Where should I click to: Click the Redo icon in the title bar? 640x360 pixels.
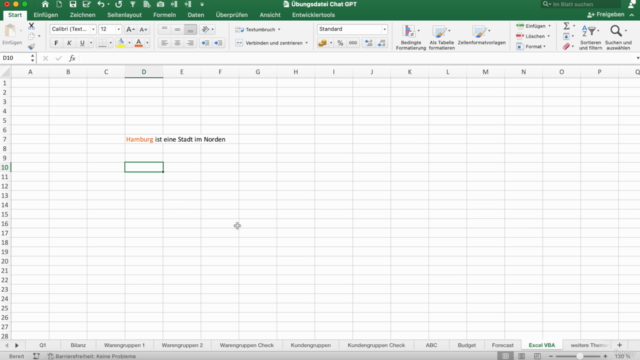[x=118, y=4]
